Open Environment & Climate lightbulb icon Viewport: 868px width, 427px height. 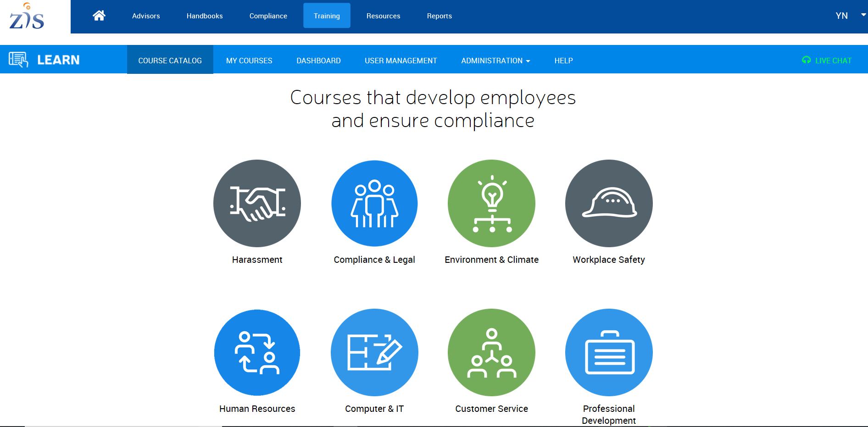tap(491, 203)
